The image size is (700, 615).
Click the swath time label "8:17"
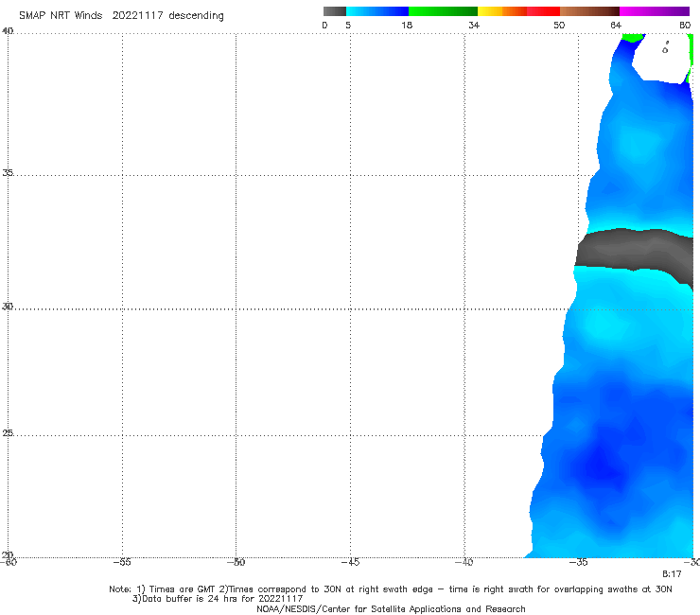[672, 574]
